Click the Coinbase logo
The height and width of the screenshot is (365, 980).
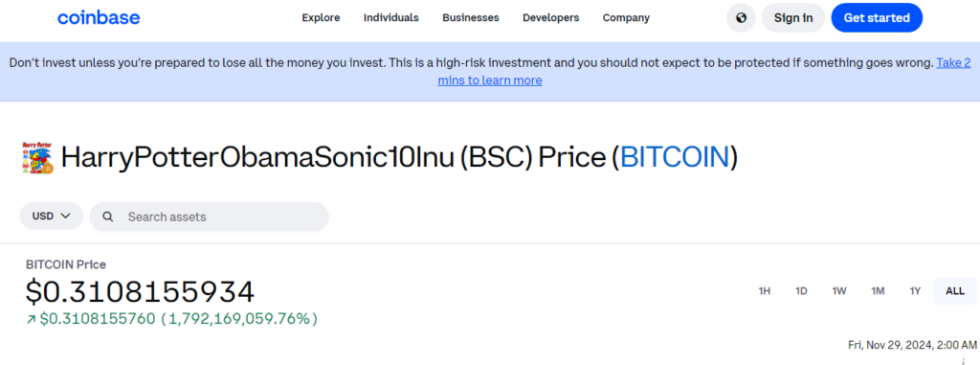pyautogui.click(x=99, y=17)
